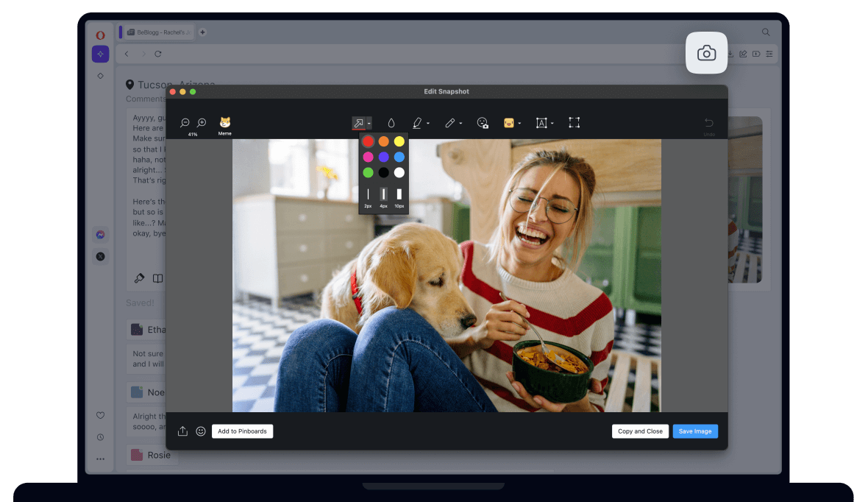Viewport: 868px width, 502px height.
Task: Pick the green color swatch
Action: [x=368, y=173]
